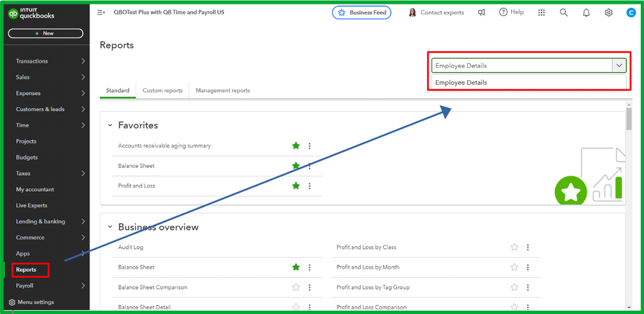Favorite Profit and Loss by Class star
644x314 pixels.
tap(514, 247)
